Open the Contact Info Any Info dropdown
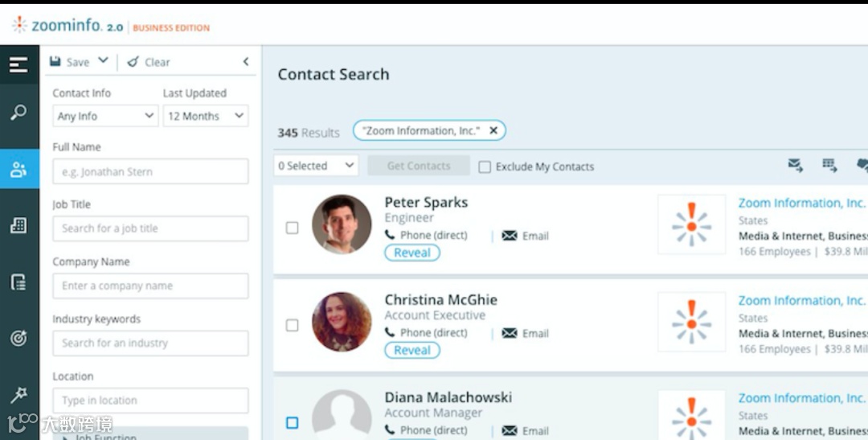This screenshot has width=868, height=440. [105, 116]
